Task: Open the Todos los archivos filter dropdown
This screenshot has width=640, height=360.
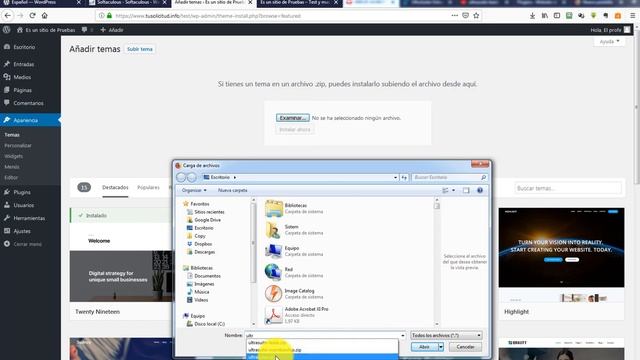Action: 446,336
